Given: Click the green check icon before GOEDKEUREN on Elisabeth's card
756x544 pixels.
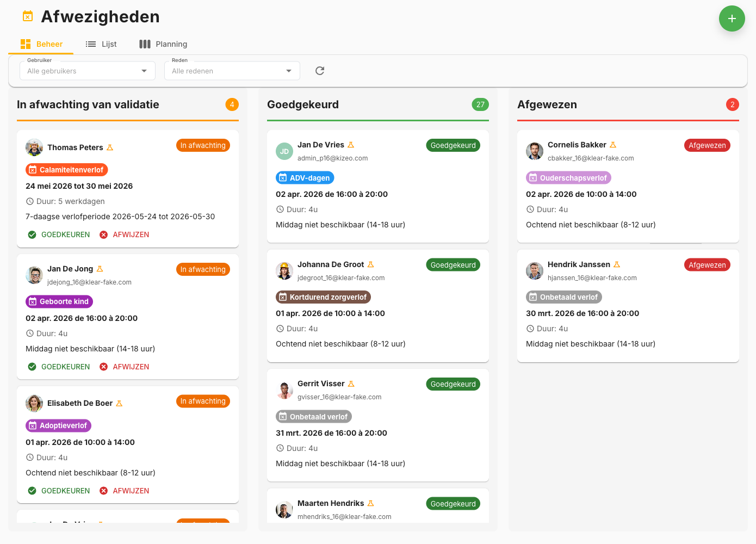Looking at the screenshot, I should point(33,490).
